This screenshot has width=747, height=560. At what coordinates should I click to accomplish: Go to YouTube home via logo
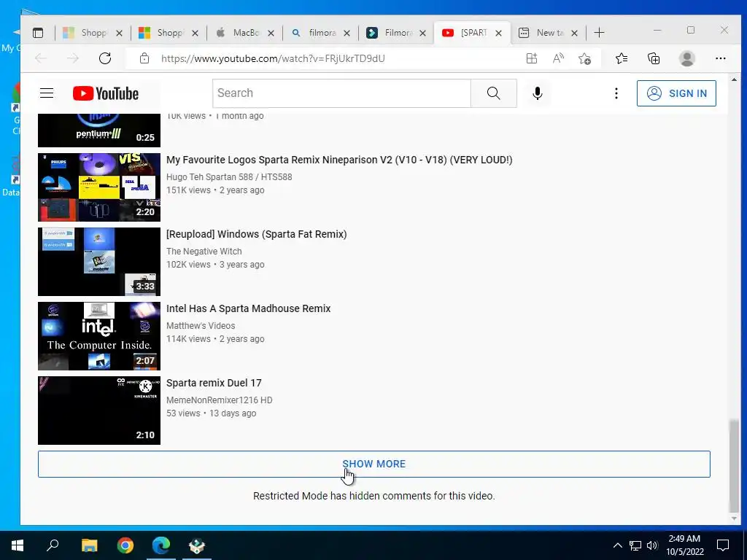point(106,93)
